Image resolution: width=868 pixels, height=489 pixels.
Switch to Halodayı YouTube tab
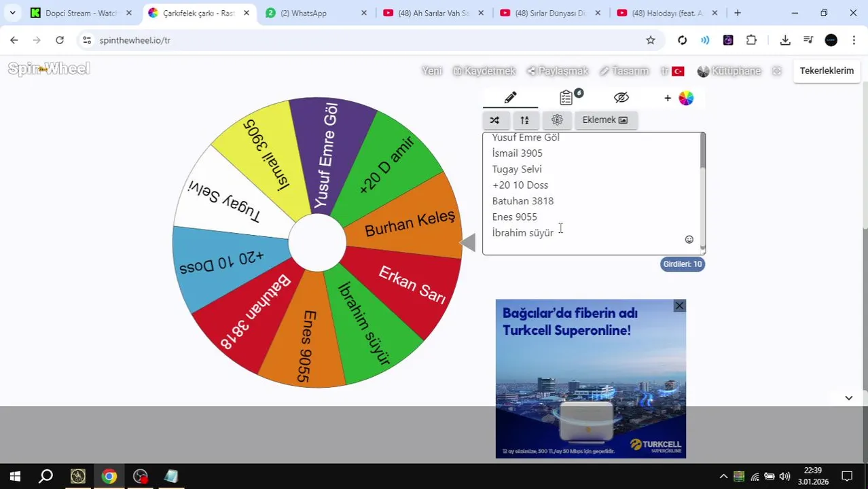pos(668,13)
